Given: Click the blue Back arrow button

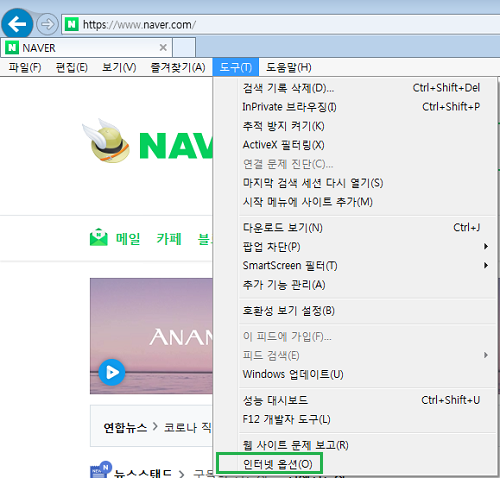Looking at the screenshot, I should click(x=17, y=24).
